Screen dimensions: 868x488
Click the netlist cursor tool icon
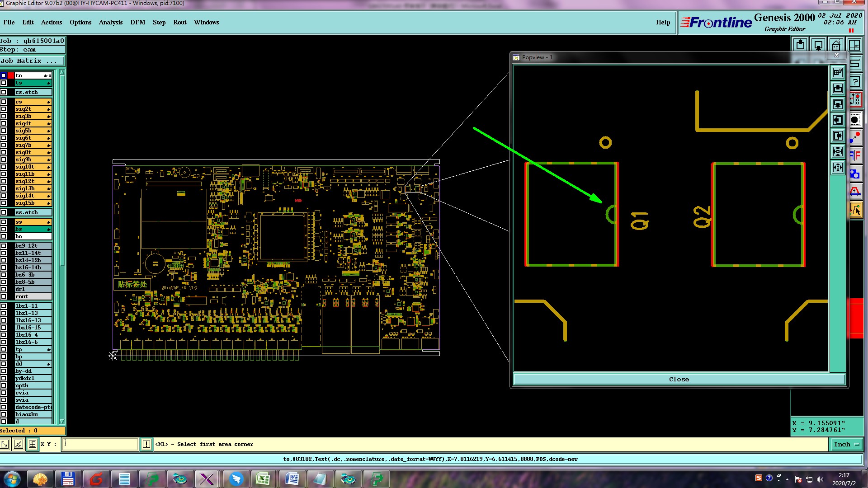click(855, 210)
